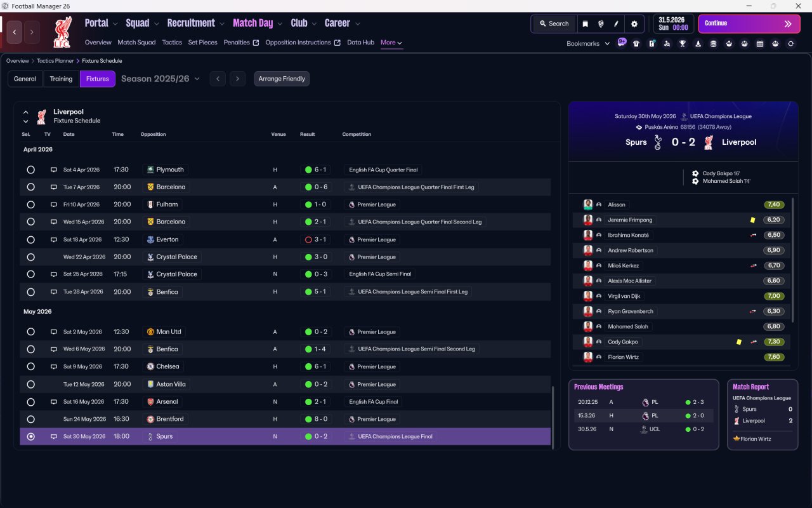Expand the Portal menu chevron
The height and width of the screenshot is (508, 812).
(115, 23)
